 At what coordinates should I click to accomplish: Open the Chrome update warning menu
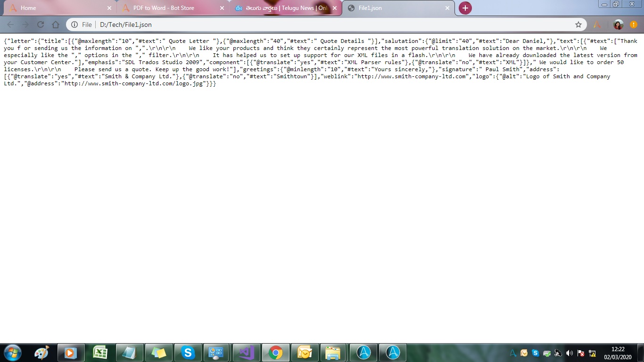point(633,25)
